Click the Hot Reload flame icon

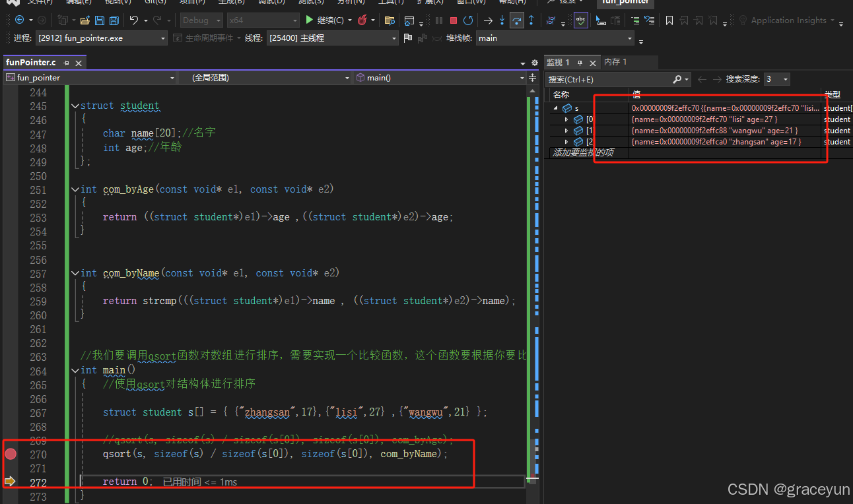tap(362, 20)
